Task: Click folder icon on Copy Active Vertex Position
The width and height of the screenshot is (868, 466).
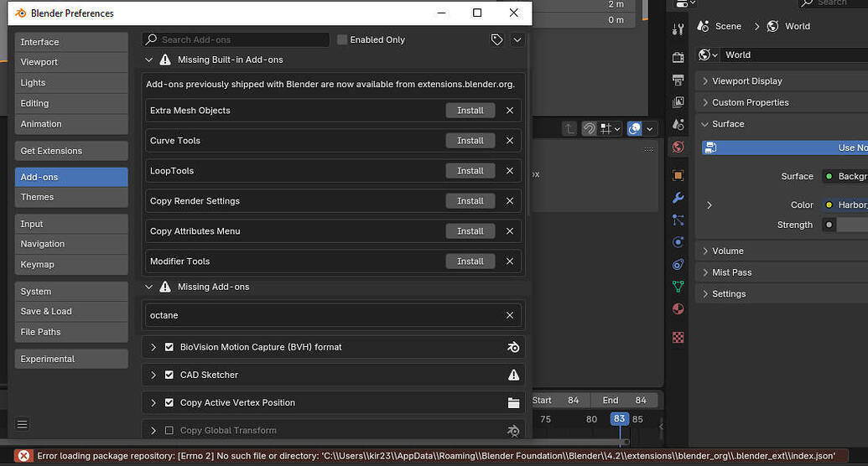Action: click(x=514, y=403)
